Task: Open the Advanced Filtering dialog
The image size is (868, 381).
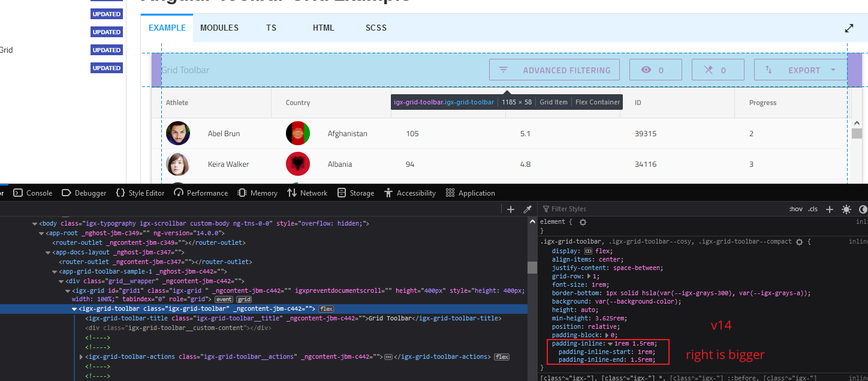Action: [x=554, y=70]
